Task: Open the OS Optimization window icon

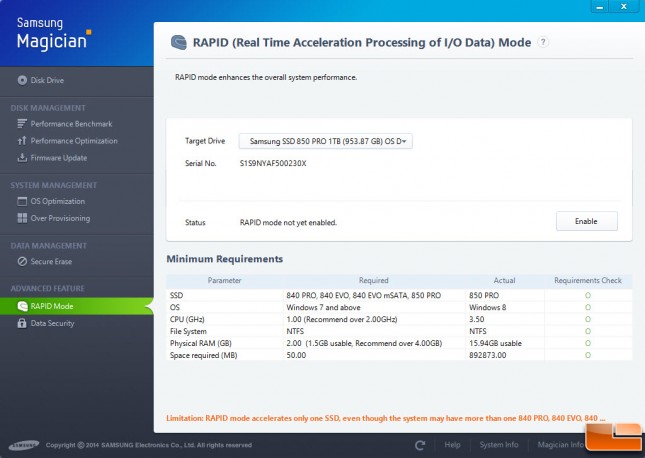Action: click(x=22, y=201)
